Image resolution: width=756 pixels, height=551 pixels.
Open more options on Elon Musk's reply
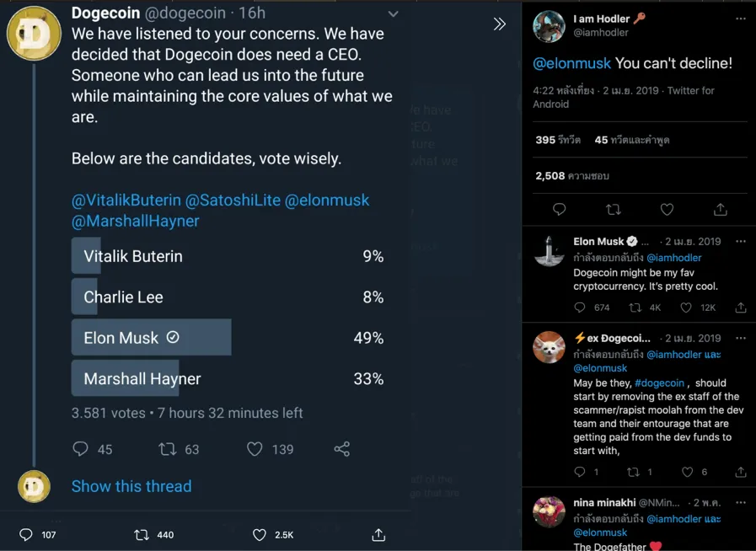click(741, 242)
